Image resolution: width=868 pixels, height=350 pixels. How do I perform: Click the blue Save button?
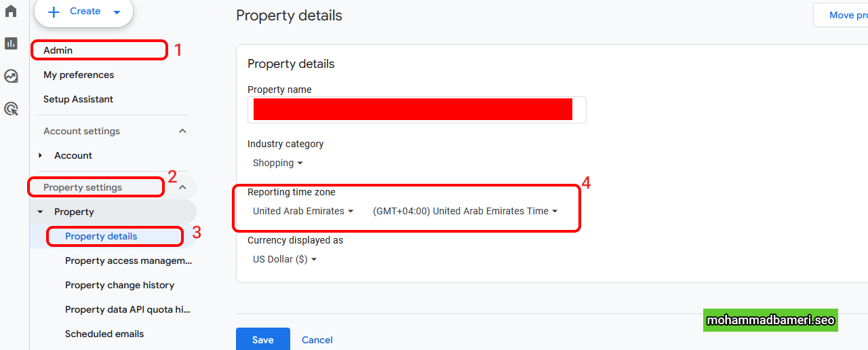tap(263, 339)
